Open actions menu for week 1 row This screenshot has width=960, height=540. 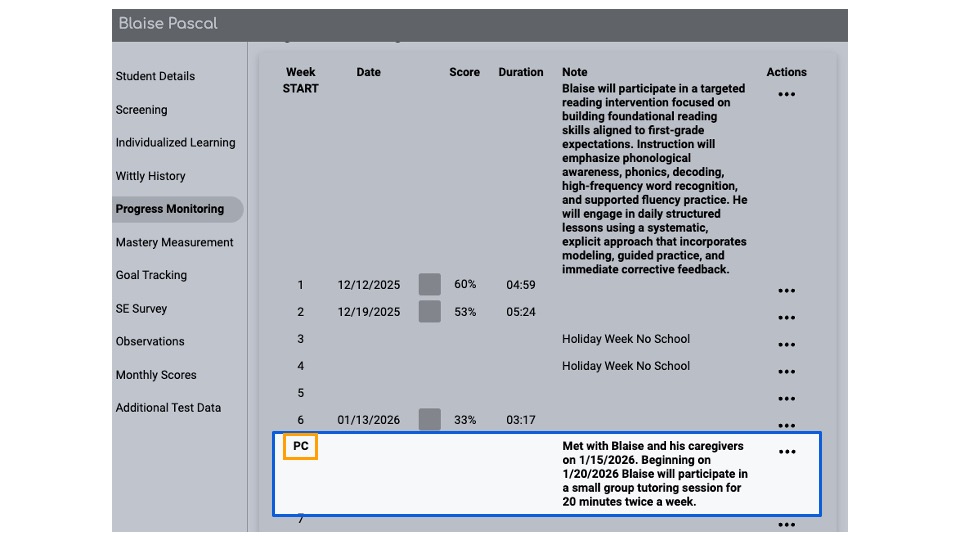click(786, 291)
